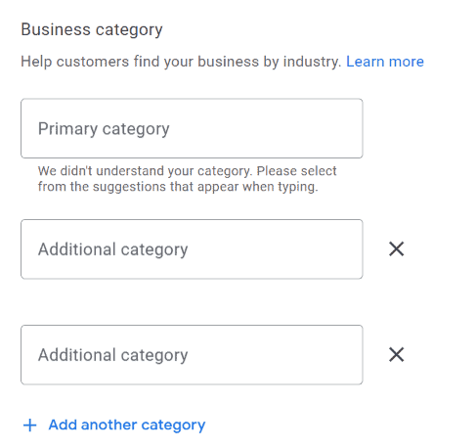
Task: Click the Primary category placeholder text
Action: point(104,129)
